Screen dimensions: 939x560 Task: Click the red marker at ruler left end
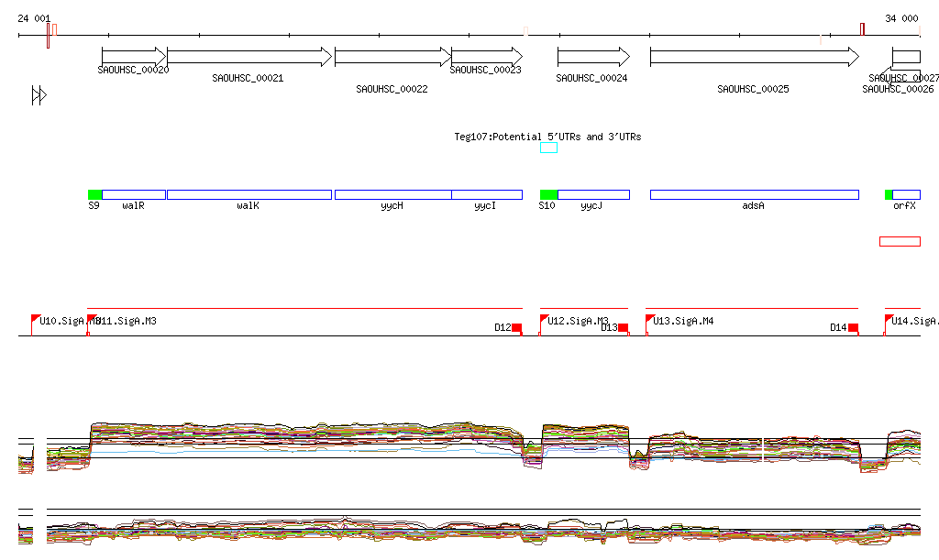pos(49,36)
